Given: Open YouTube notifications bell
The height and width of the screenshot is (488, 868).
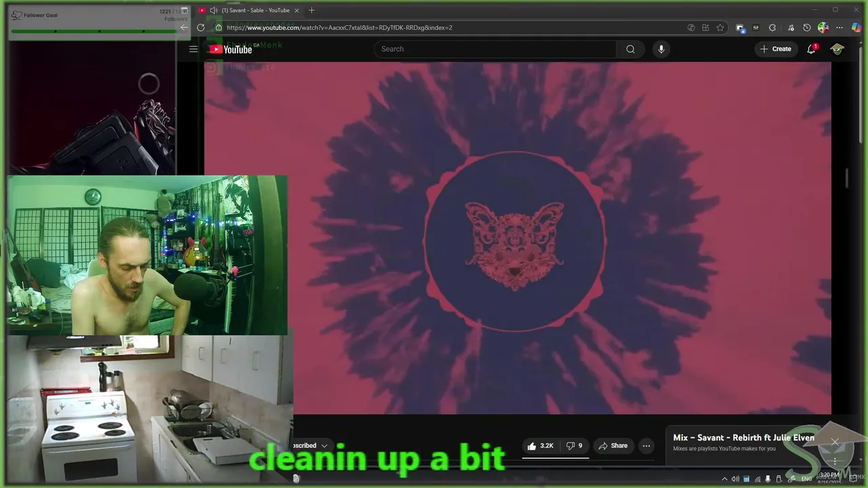Looking at the screenshot, I should [811, 49].
